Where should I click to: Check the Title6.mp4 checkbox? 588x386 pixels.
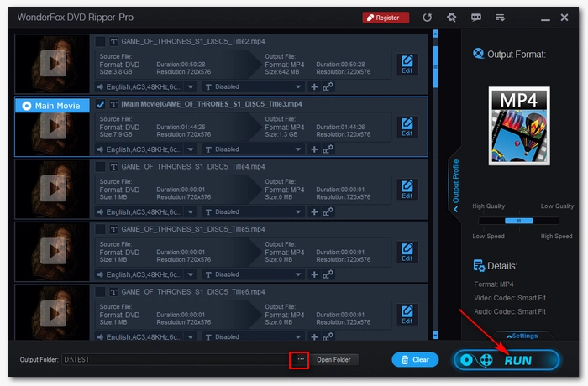click(100, 291)
